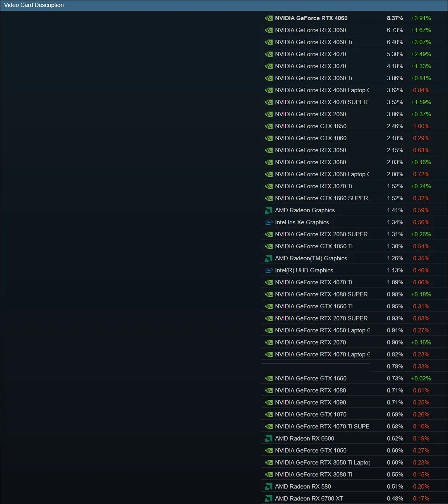Select RTX 4060 Laptop GPU row name

323,90
